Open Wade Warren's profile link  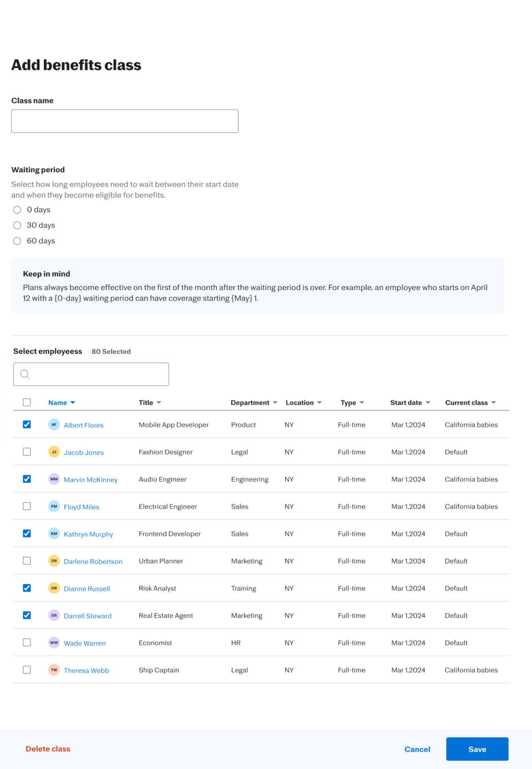tap(85, 643)
